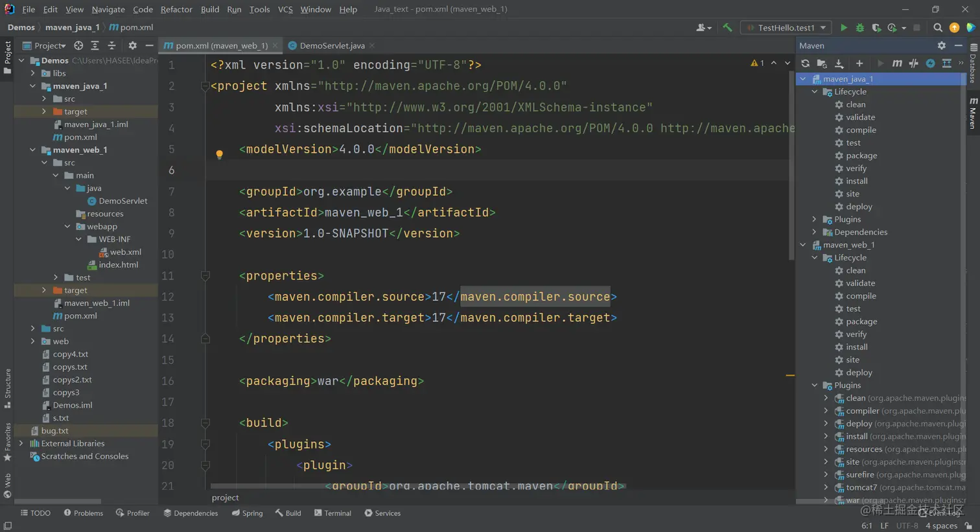Open the Terminal tool window tab
This screenshot has height=532, width=980.
point(332,513)
